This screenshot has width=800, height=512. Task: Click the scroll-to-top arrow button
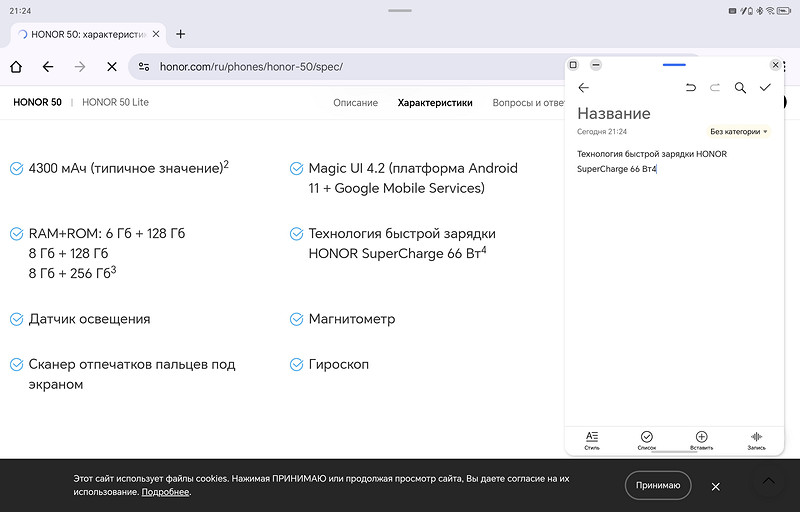coord(769,480)
